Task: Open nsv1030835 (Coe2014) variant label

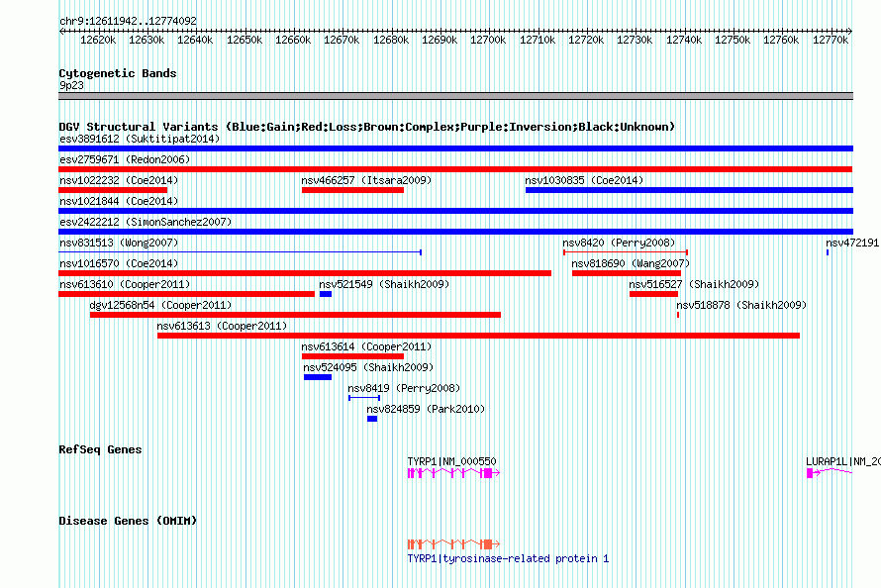Action: point(584,180)
